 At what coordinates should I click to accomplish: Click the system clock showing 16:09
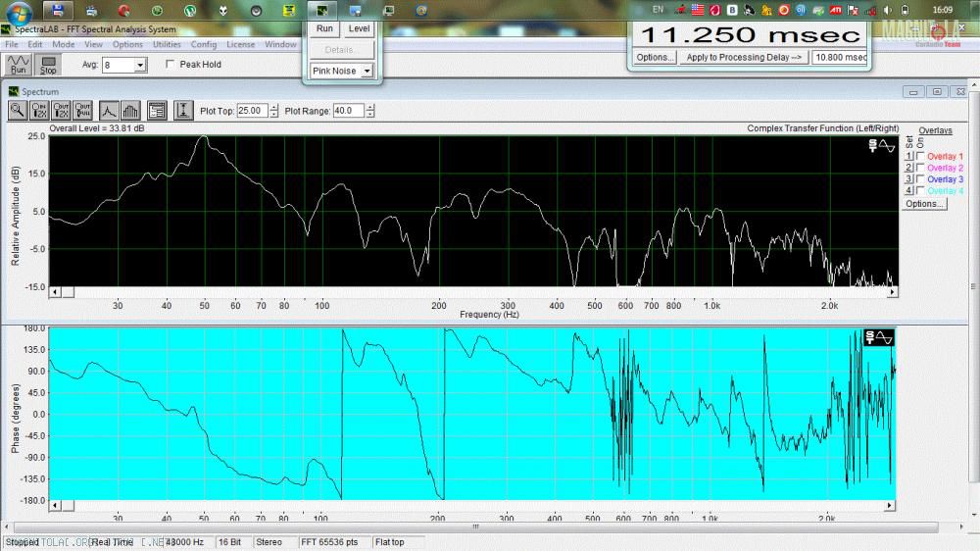click(x=942, y=10)
